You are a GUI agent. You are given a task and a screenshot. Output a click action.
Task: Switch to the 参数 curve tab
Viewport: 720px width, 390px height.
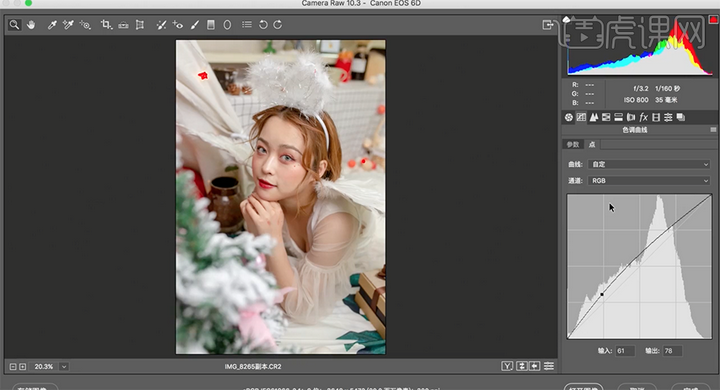coord(573,144)
